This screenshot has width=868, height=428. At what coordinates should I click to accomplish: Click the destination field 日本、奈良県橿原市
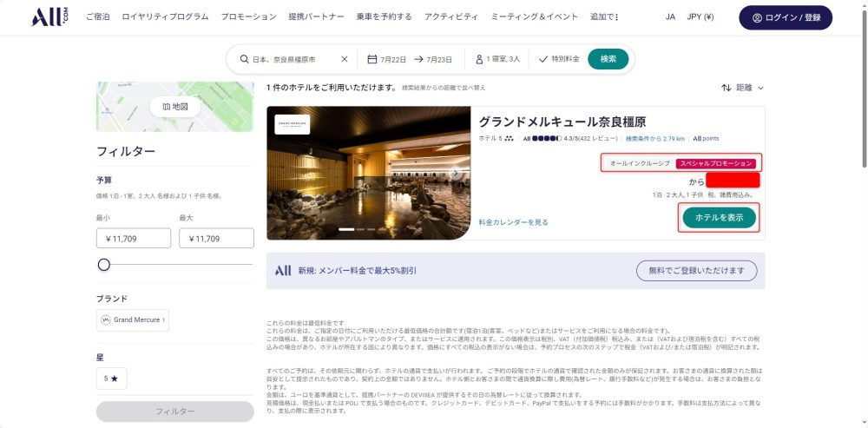[284, 59]
